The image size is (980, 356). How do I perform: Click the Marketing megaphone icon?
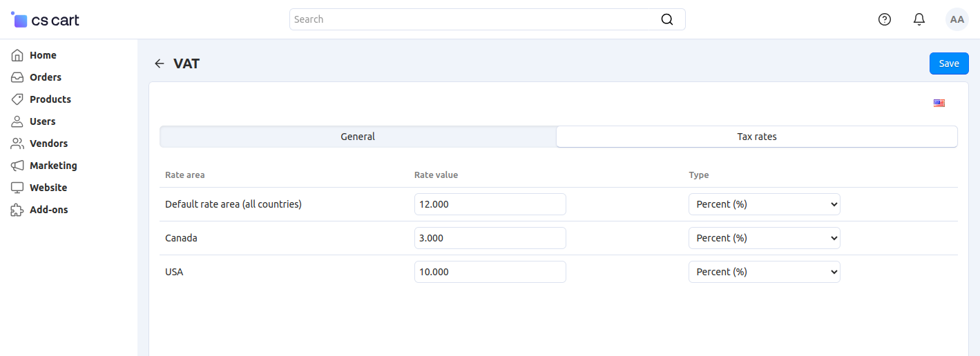[17, 166]
